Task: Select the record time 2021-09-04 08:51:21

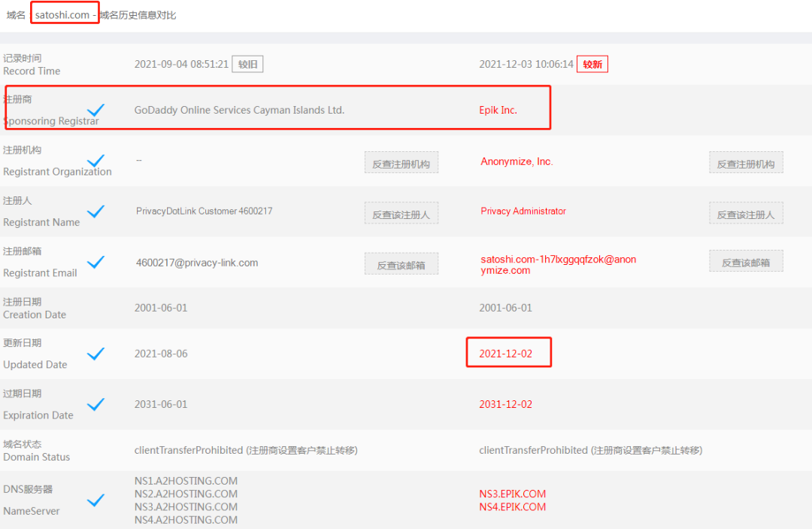Action: pyautogui.click(x=181, y=64)
